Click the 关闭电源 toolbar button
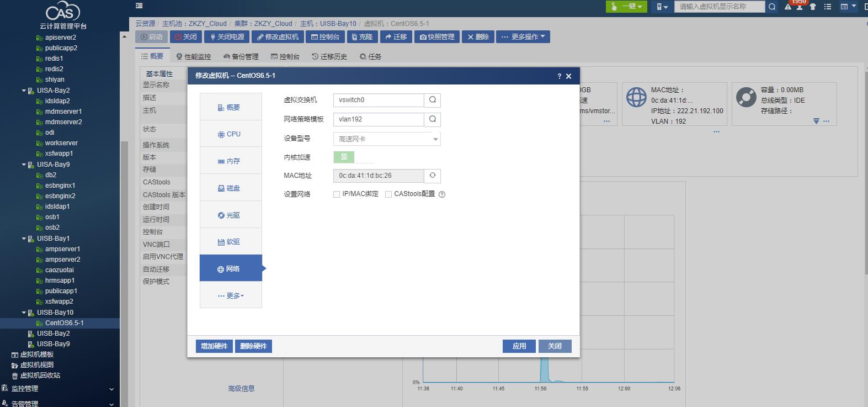868x407 pixels. point(227,37)
